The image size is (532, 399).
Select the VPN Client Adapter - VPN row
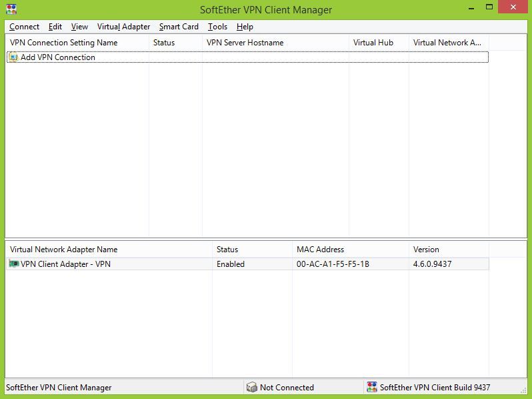tap(65, 264)
